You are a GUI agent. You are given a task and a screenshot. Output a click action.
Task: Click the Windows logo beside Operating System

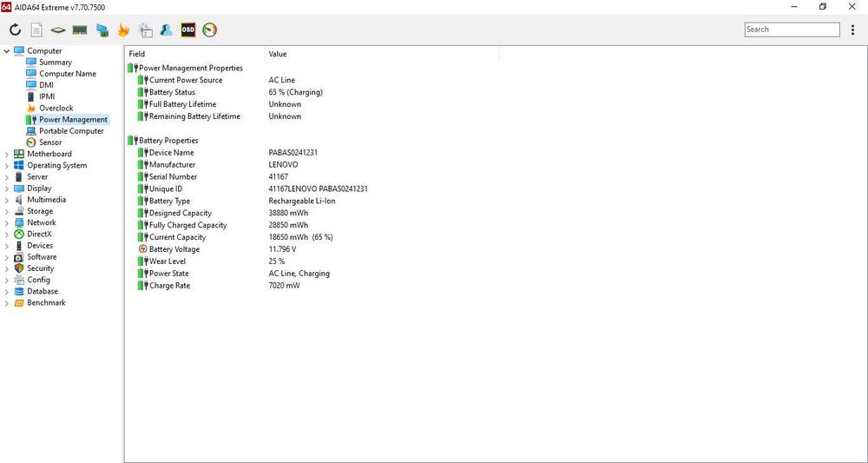(19, 165)
